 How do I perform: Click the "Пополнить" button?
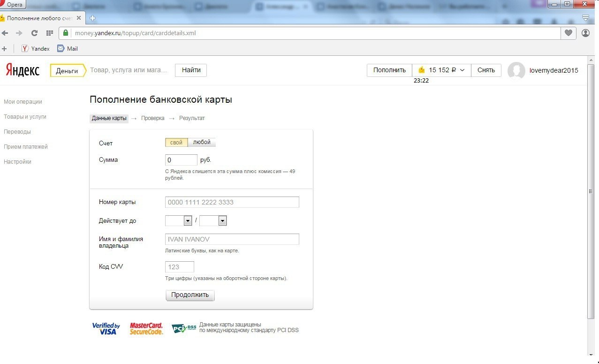(x=389, y=70)
